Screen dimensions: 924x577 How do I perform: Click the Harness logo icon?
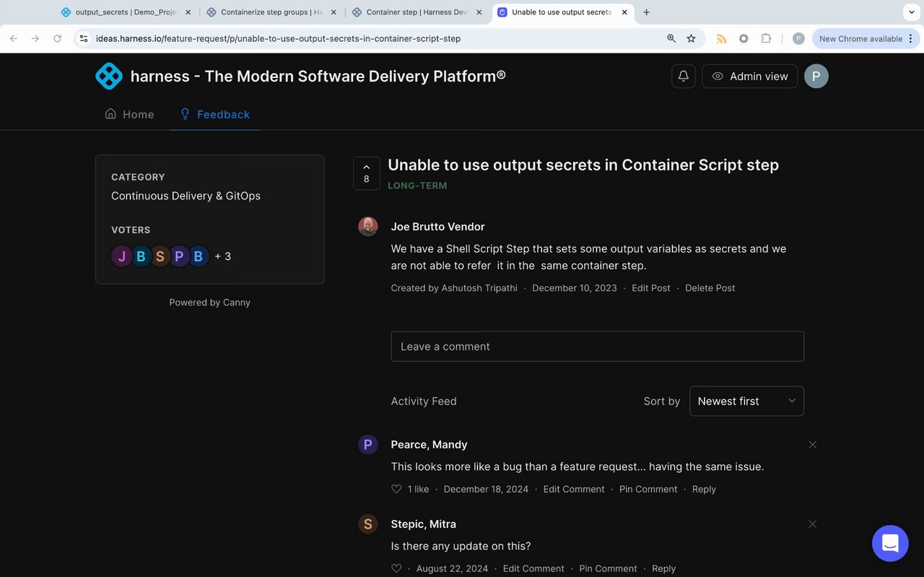click(x=109, y=76)
